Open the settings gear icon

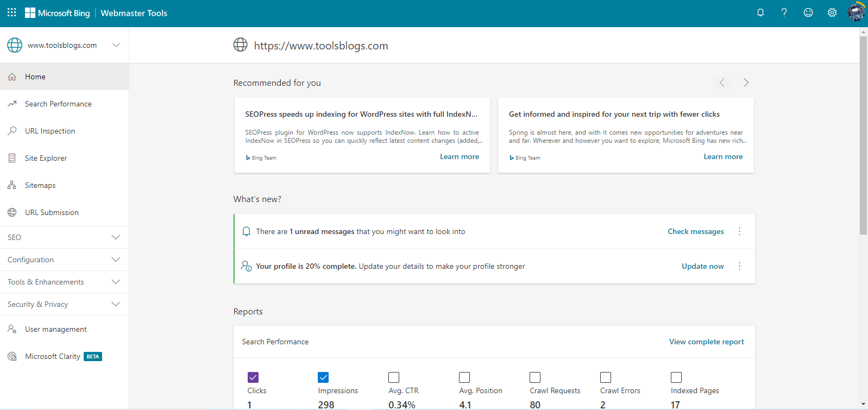[x=832, y=12]
